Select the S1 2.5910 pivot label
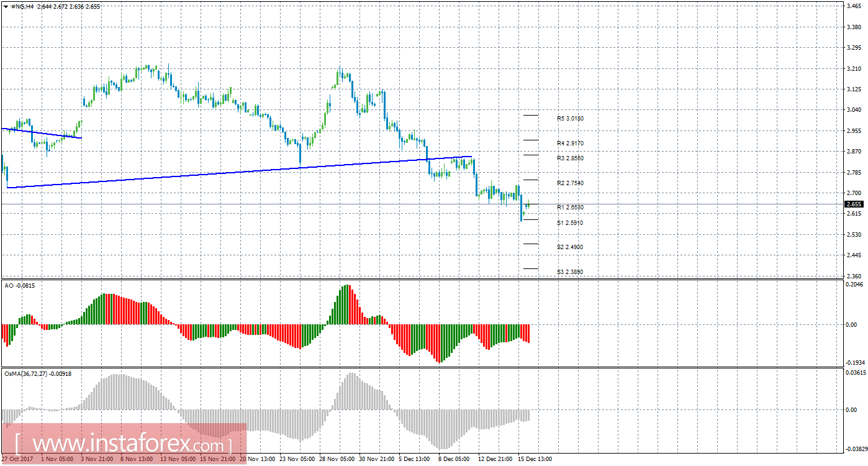 pos(570,222)
